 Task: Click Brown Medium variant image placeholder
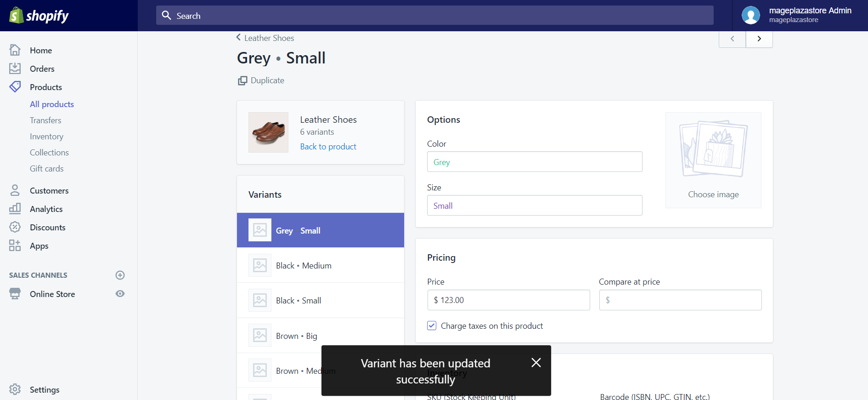point(260,370)
